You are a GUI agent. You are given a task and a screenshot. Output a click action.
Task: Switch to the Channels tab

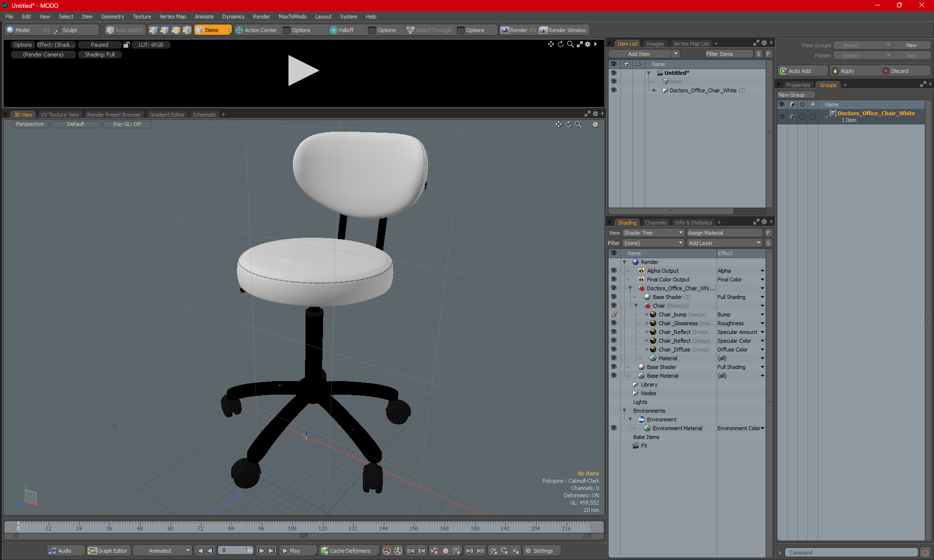tap(656, 223)
